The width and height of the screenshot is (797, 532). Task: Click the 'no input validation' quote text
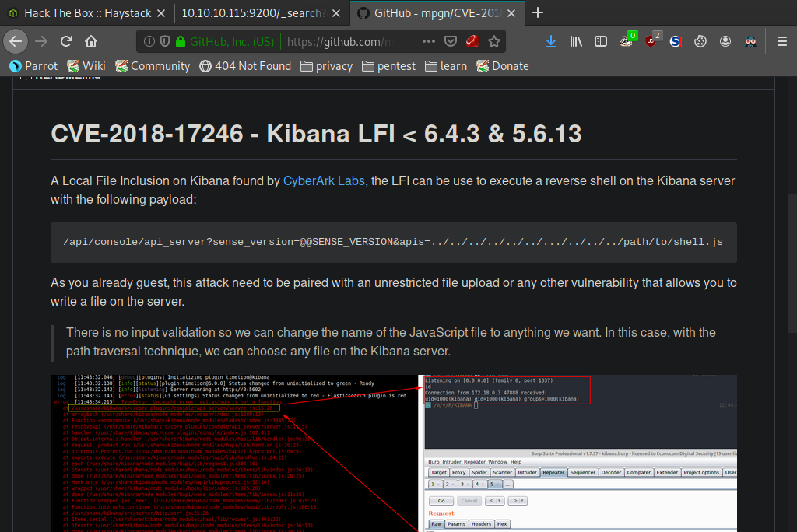pyautogui.click(x=391, y=342)
